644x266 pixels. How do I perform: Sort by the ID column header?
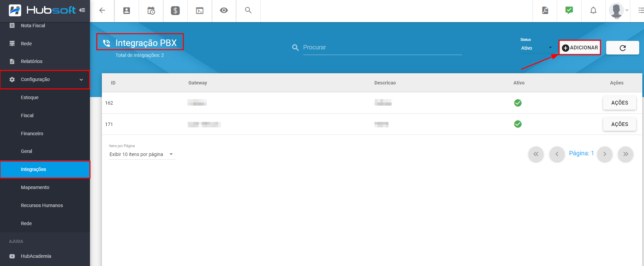[113, 83]
